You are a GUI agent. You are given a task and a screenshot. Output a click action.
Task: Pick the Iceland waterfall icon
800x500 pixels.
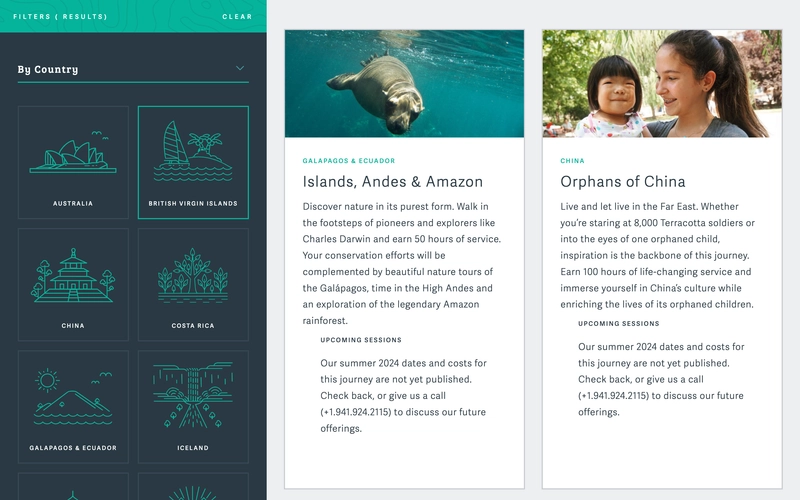(193, 395)
